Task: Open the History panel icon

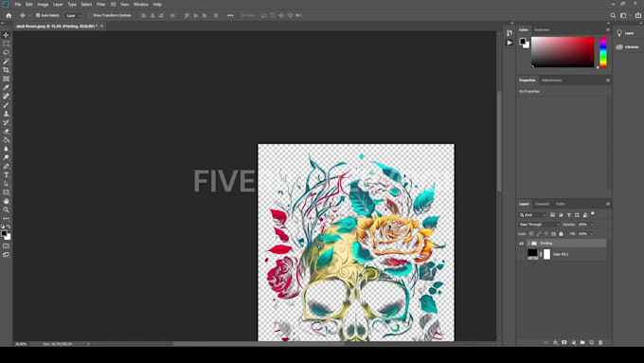Action: (x=510, y=33)
